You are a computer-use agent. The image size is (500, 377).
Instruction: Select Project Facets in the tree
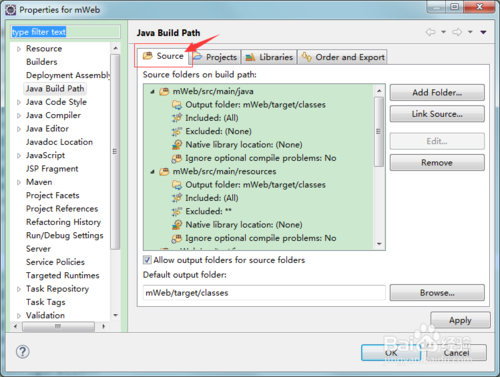[x=53, y=195]
